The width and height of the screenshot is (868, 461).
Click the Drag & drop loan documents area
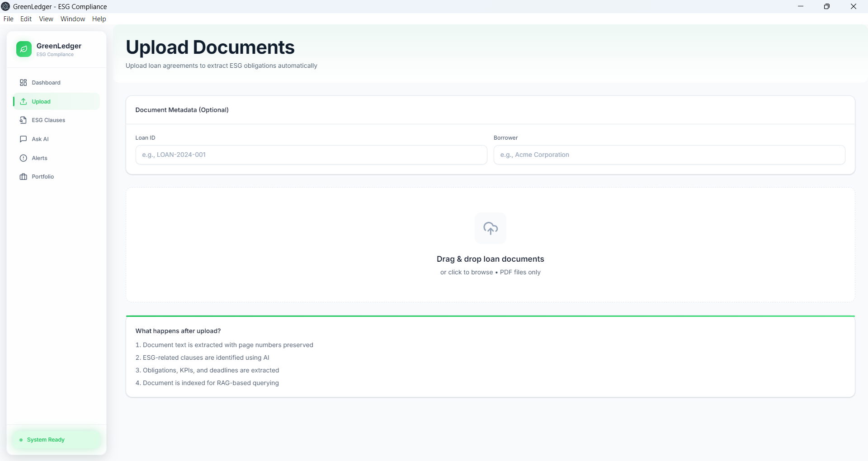[491, 245]
